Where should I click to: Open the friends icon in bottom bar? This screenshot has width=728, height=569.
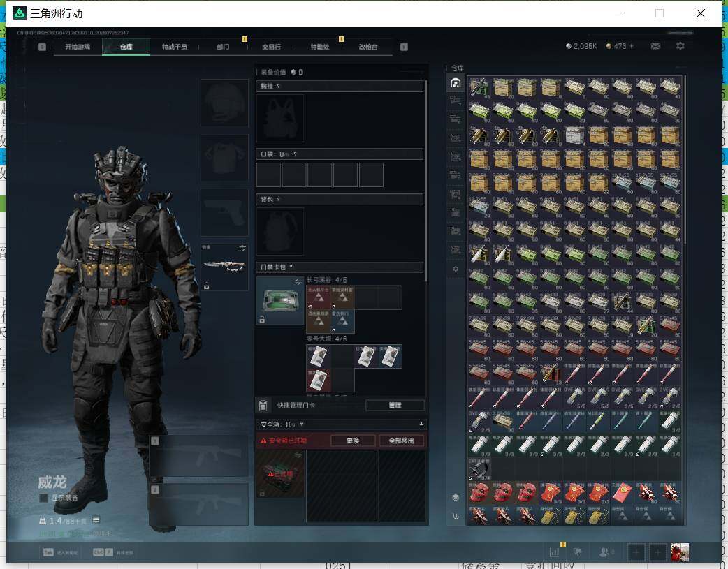click(605, 552)
